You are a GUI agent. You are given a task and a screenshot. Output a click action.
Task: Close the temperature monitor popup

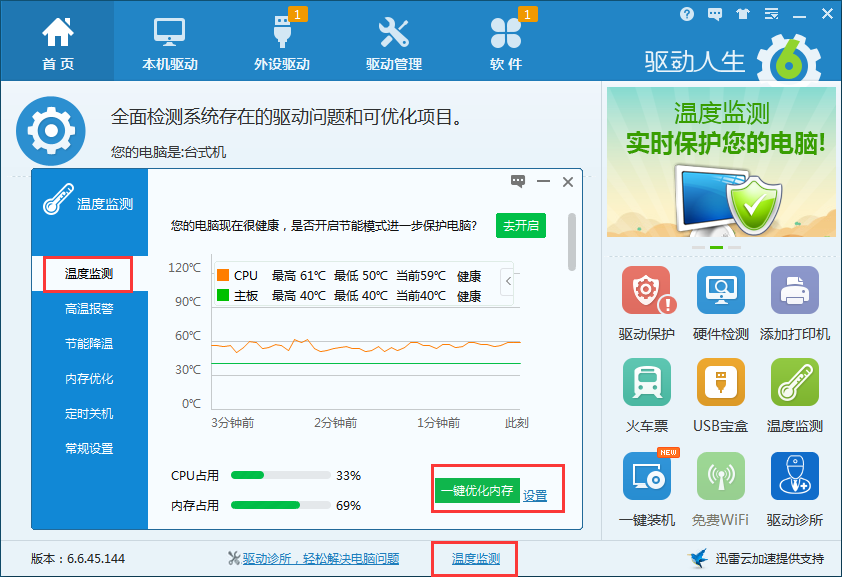click(568, 182)
